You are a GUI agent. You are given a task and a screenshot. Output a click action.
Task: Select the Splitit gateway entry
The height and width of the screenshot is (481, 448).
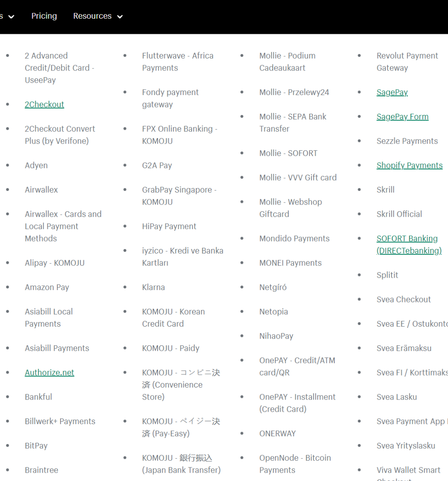[387, 275]
